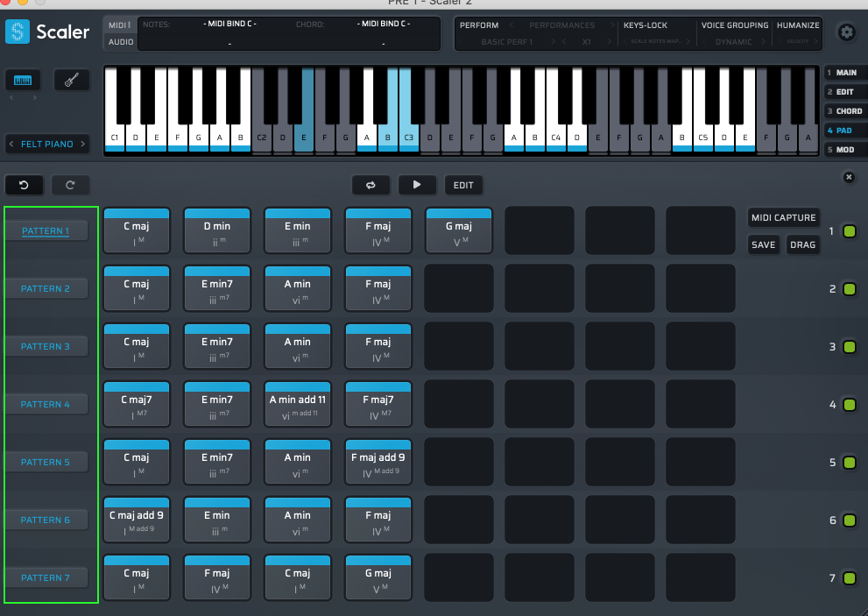Trigger the G maj pad in Pattern 1 row
This screenshot has height=616, width=868.
click(459, 230)
